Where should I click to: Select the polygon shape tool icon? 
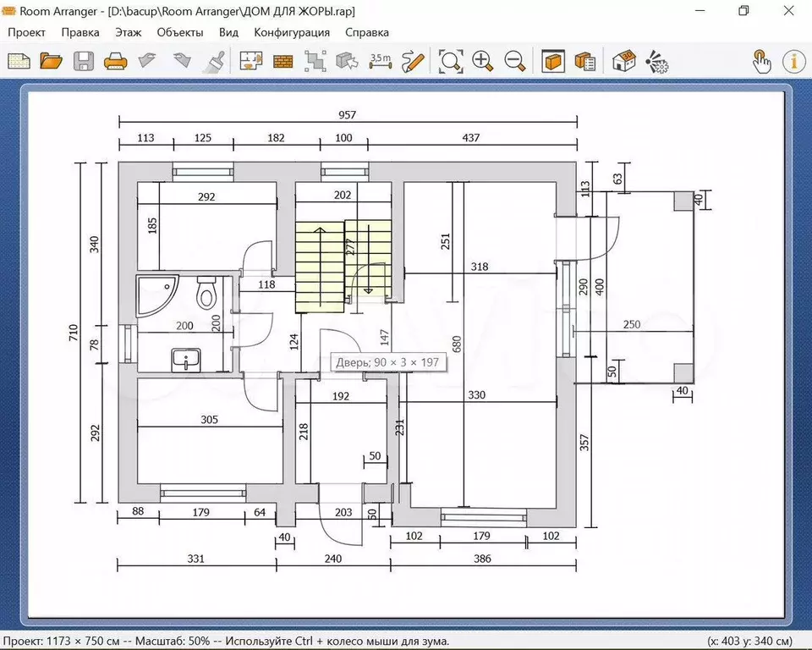click(315, 61)
